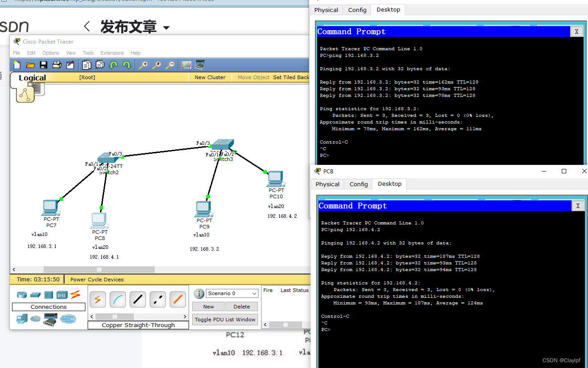Image resolution: width=588 pixels, height=368 pixels.
Task: Open the Edit menu
Action: 31,53
